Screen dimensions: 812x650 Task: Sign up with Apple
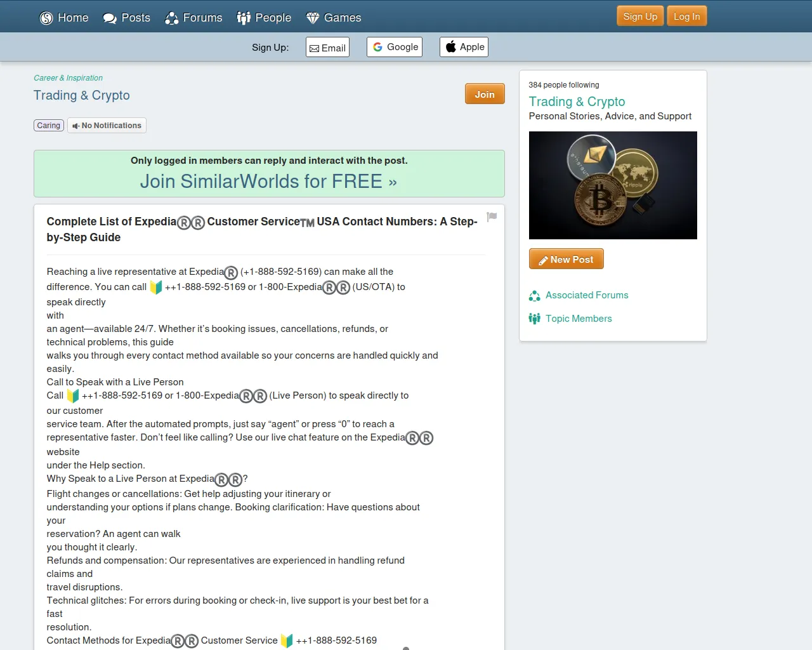point(464,47)
